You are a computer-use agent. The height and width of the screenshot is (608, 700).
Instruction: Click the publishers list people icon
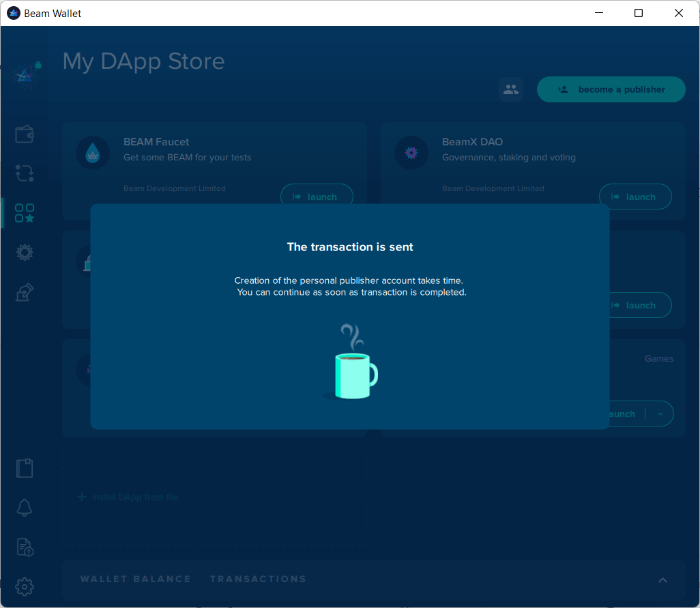click(x=510, y=89)
